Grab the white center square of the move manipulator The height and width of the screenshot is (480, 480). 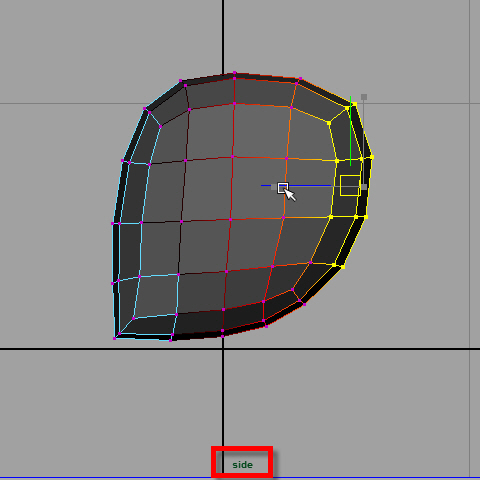[283, 188]
